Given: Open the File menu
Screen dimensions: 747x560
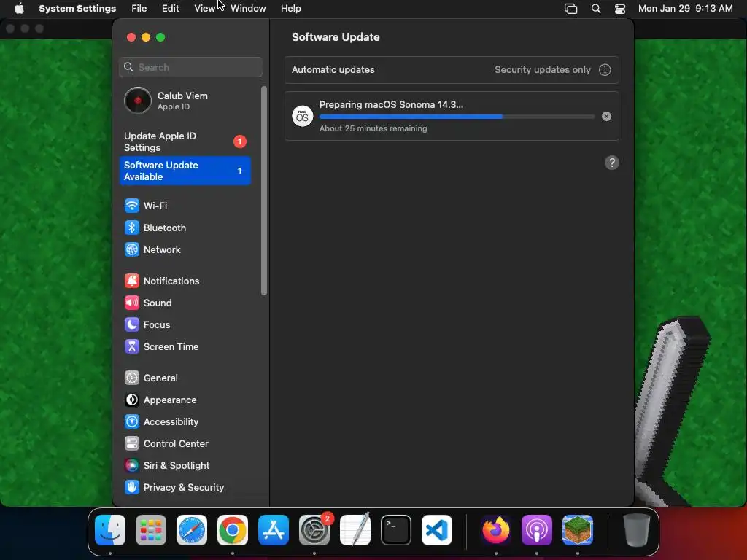Looking at the screenshot, I should (139, 9).
